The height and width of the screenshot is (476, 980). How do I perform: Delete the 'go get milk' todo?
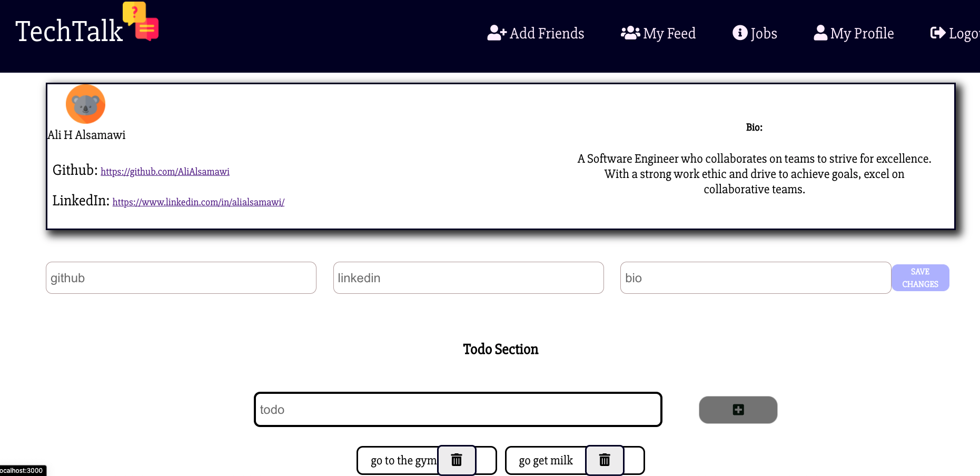pyautogui.click(x=605, y=460)
